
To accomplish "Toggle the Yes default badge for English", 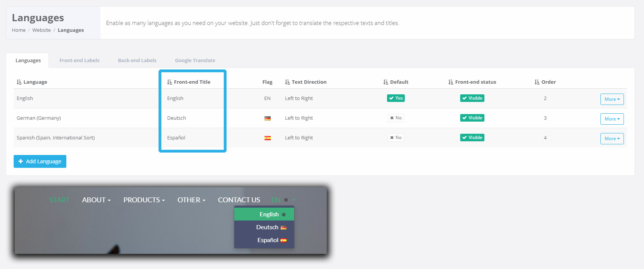I will [x=396, y=98].
